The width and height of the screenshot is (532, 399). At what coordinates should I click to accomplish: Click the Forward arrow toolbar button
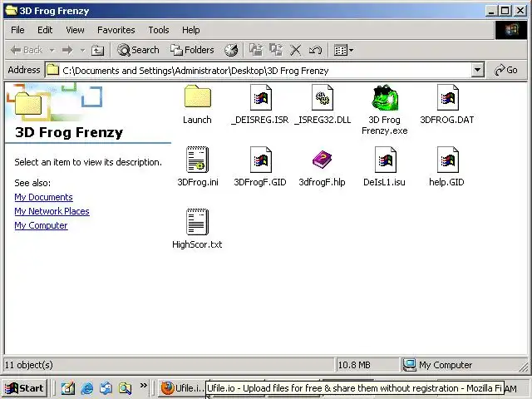click(67, 50)
